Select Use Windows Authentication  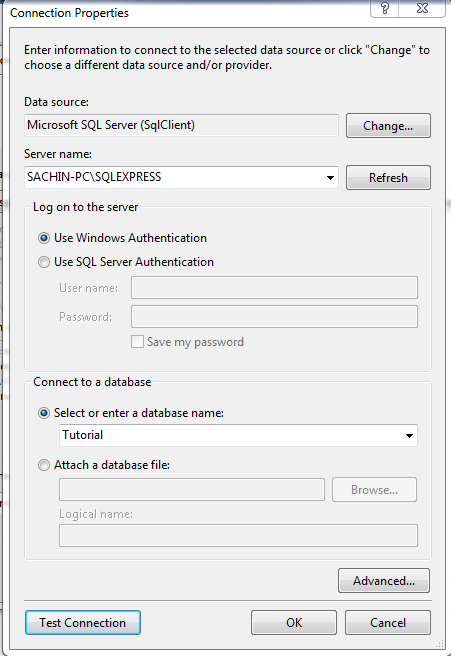(44, 238)
